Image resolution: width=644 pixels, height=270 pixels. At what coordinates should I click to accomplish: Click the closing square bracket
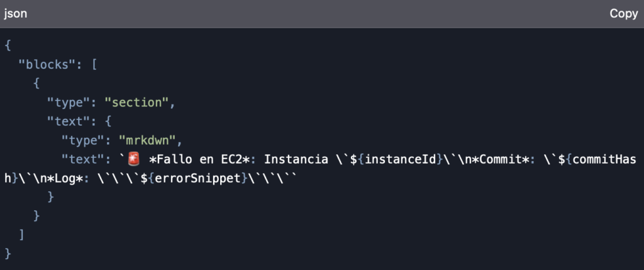coord(22,235)
